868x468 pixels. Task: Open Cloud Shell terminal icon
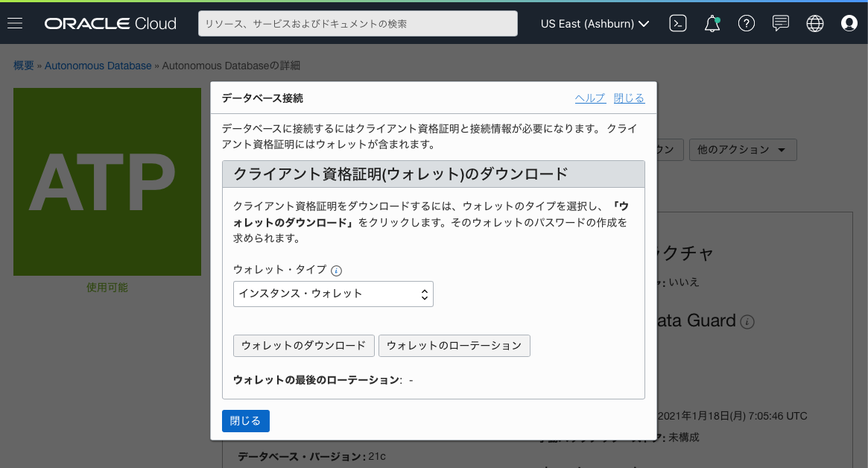tap(677, 23)
